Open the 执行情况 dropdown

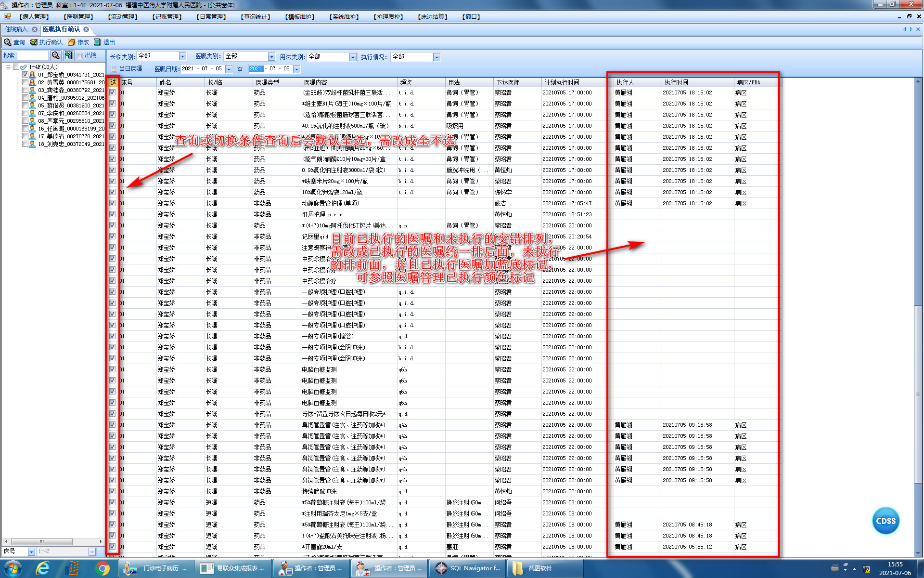pyautogui.click(x=436, y=57)
